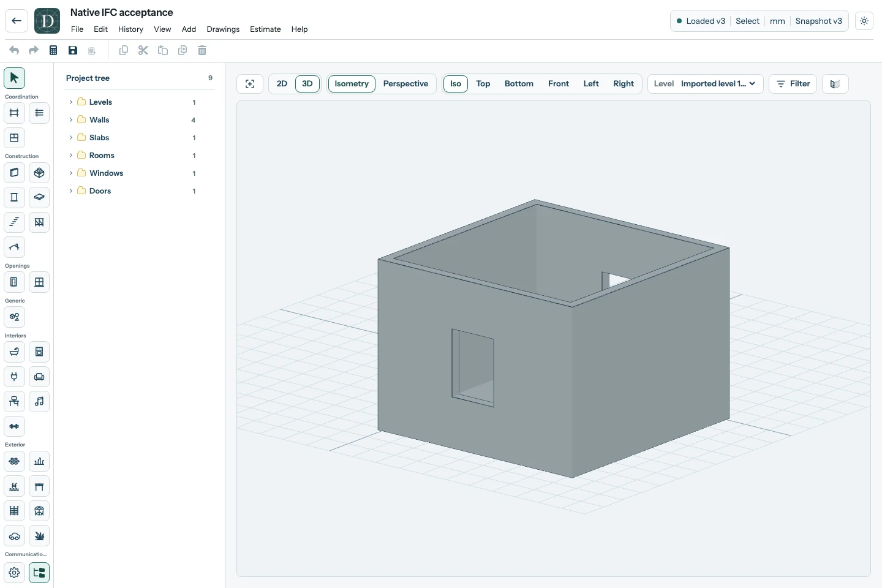Expand the Rooms tree folder

point(71,156)
